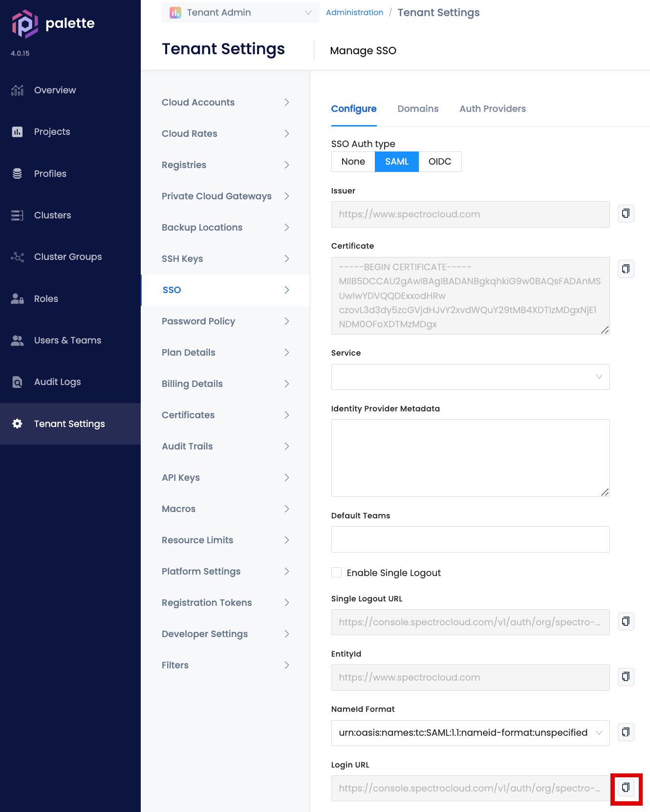The height and width of the screenshot is (812, 650).
Task: Expand Cloud Accounts chevron
Action: (287, 102)
